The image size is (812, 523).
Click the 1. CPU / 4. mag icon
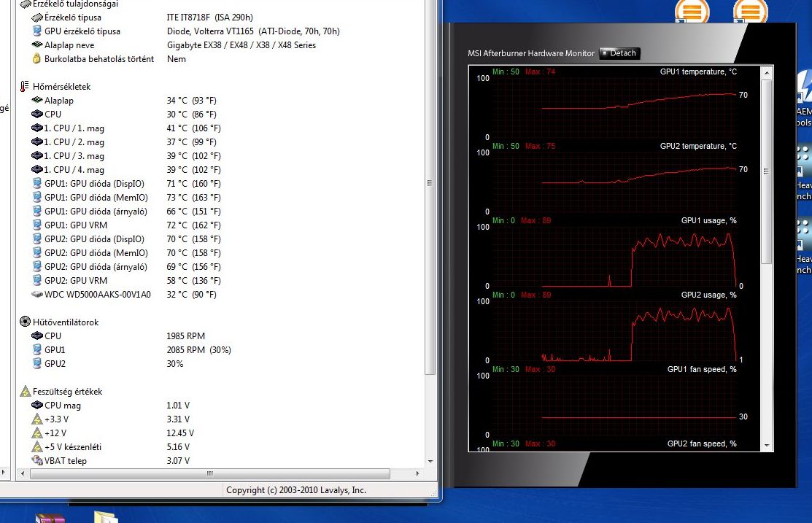tap(36, 169)
